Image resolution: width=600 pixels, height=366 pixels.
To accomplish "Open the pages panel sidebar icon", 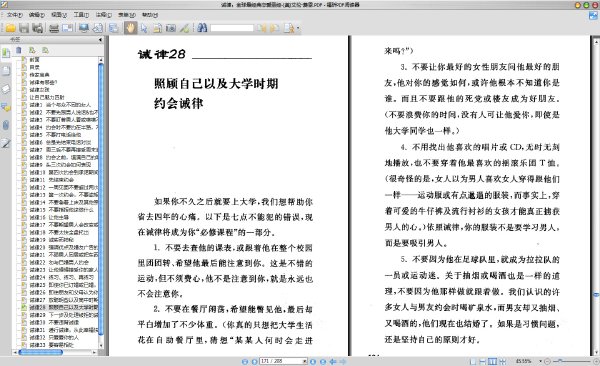I will (x=6, y=71).
